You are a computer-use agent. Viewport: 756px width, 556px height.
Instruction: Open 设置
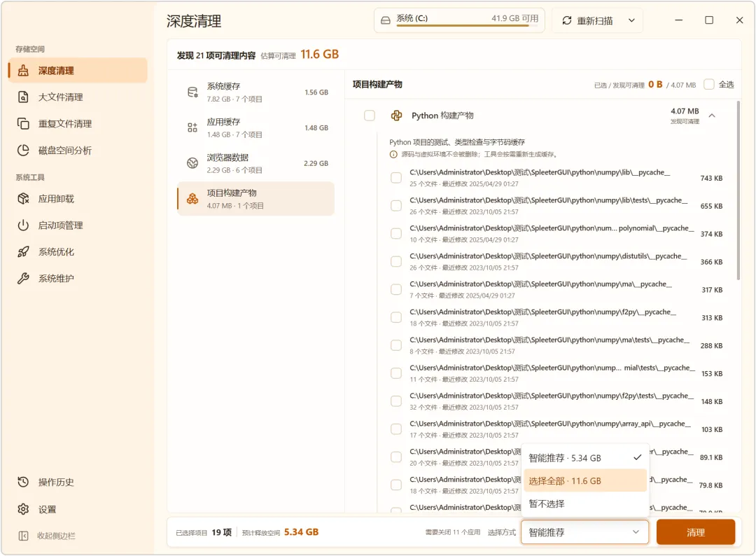coord(78,509)
